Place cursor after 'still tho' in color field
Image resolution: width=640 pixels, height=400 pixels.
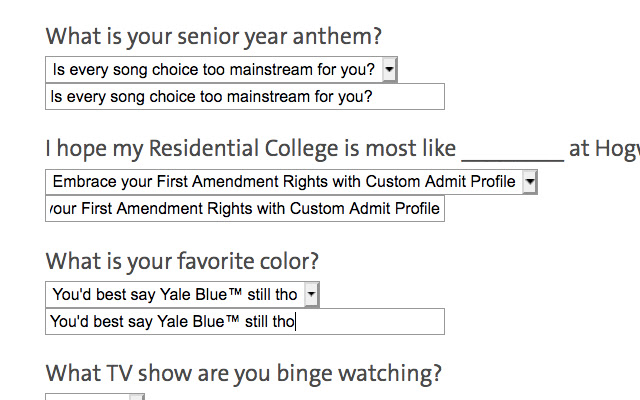point(298,322)
